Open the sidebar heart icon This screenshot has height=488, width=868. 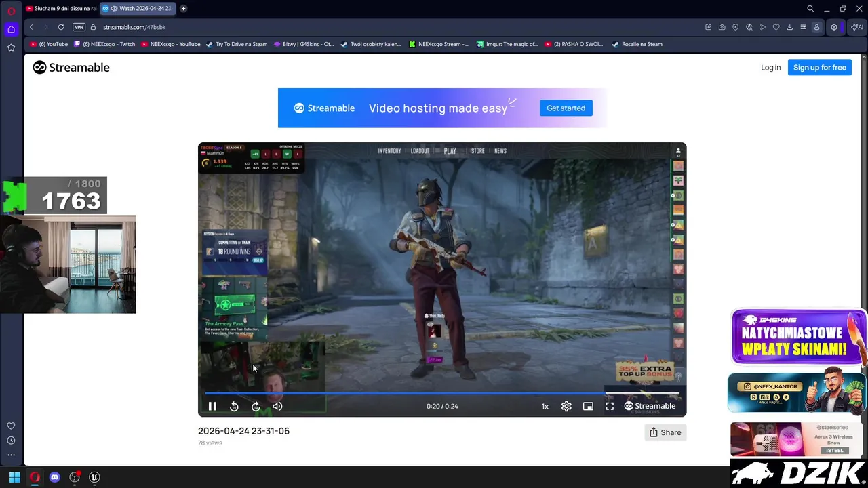tap(11, 426)
